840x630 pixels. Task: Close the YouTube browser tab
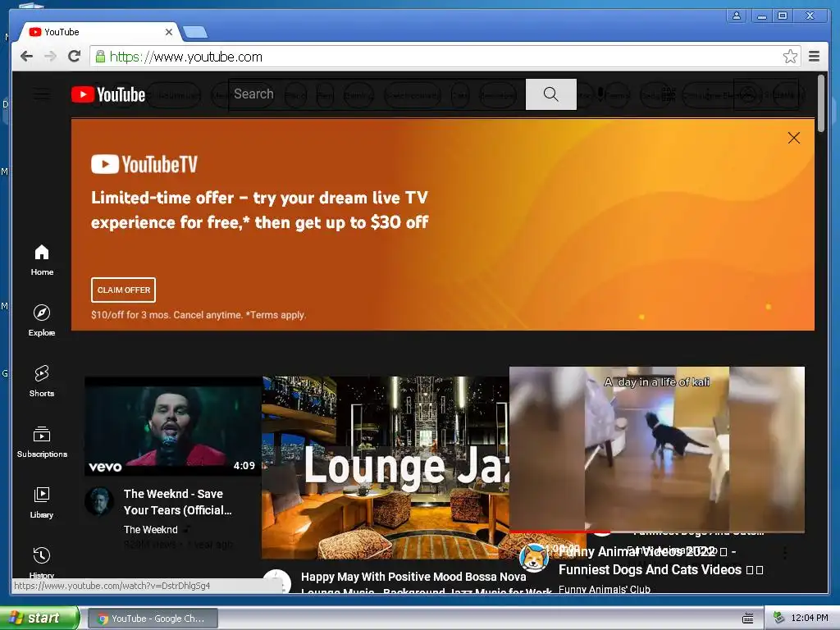point(169,32)
